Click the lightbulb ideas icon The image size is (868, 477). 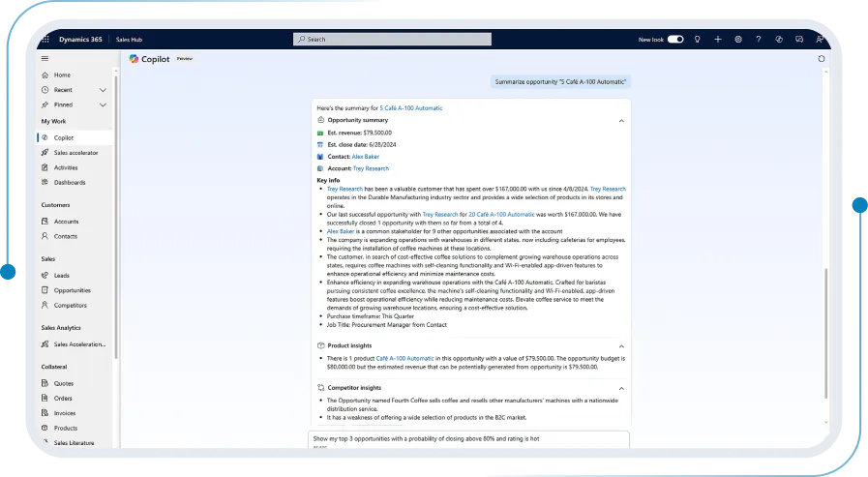click(x=698, y=40)
